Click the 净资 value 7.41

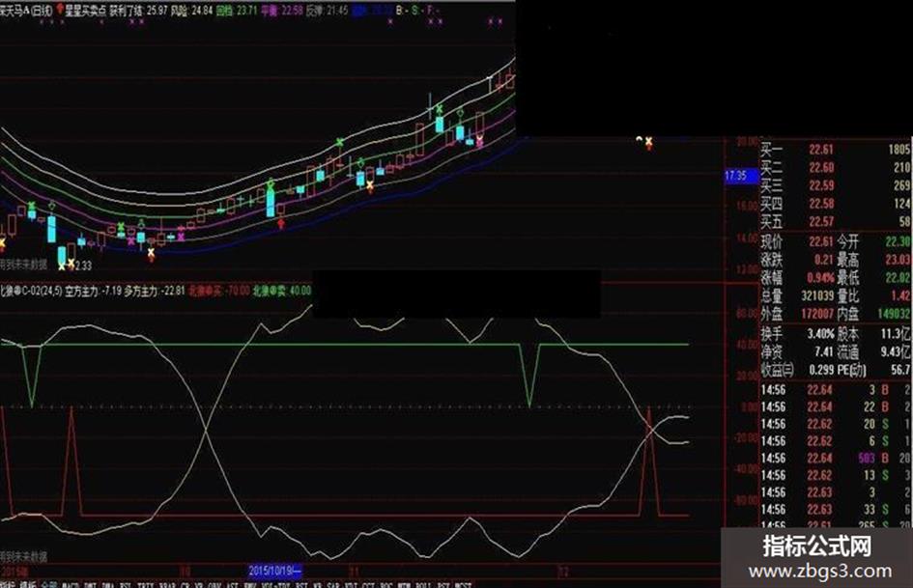pyautogui.click(x=824, y=351)
